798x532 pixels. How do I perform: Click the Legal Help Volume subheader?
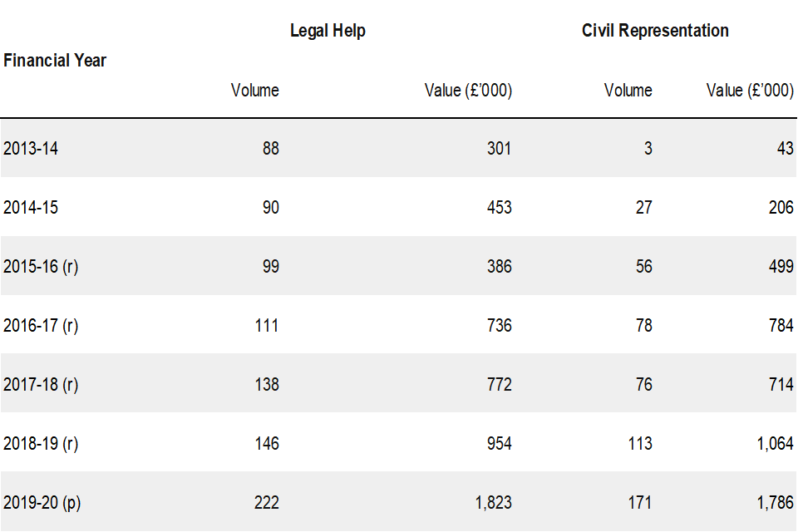click(x=255, y=90)
